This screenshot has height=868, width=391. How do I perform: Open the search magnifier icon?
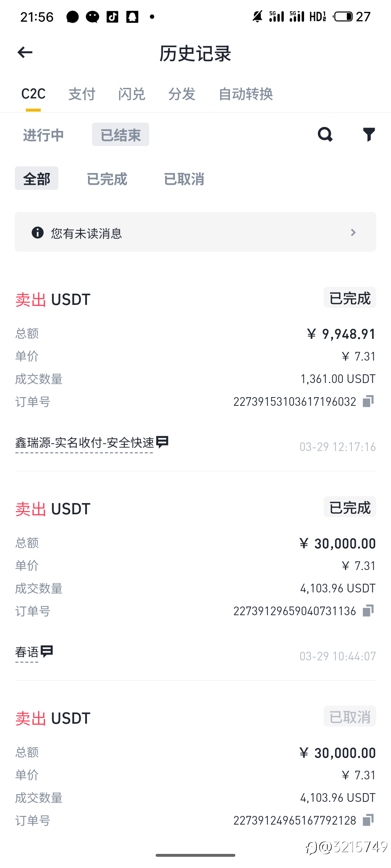click(325, 135)
